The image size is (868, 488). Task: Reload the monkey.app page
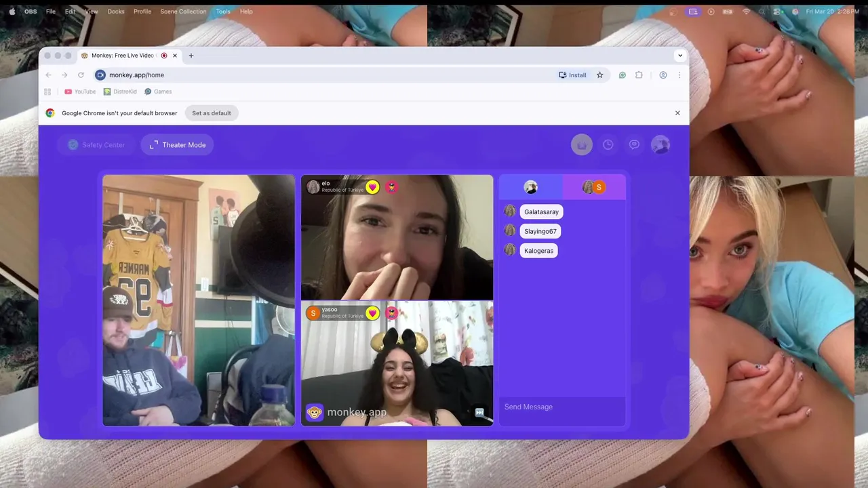pyautogui.click(x=81, y=75)
